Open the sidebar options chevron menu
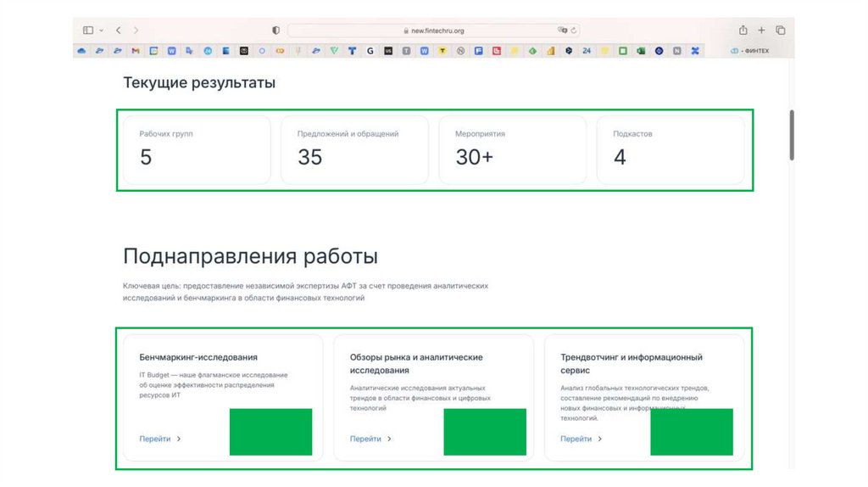Screen dimensions: 868x487 (x=102, y=31)
